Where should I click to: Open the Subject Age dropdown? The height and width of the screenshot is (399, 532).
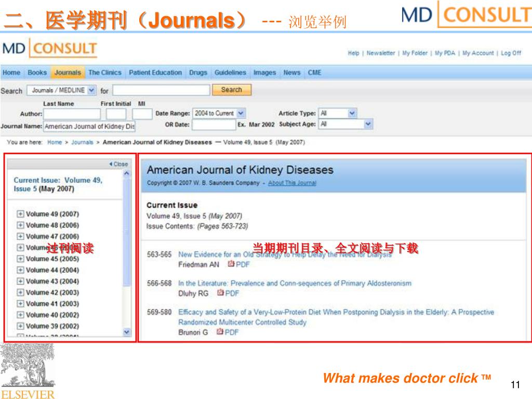pyautogui.click(x=345, y=124)
